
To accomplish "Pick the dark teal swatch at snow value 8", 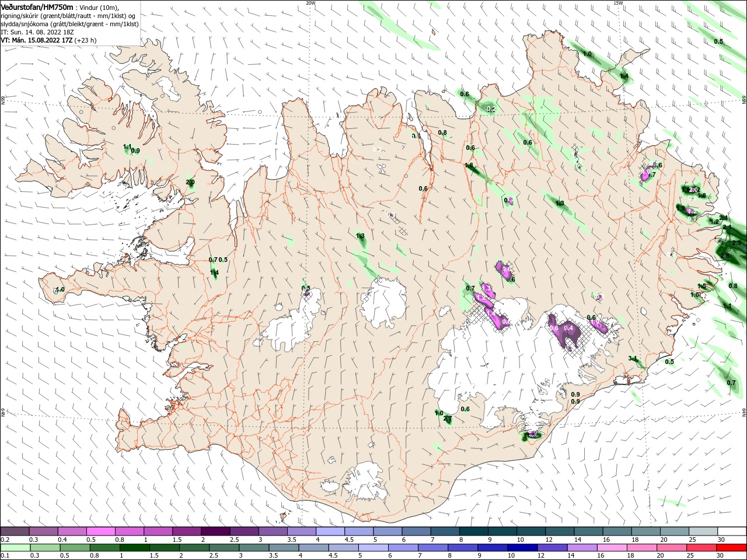I will pos(474,531).
